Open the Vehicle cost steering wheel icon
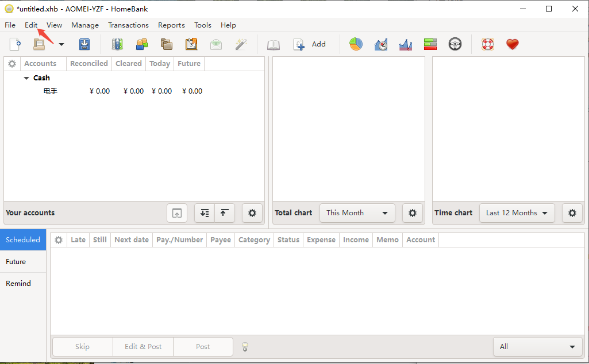 [x=455, y=44]
